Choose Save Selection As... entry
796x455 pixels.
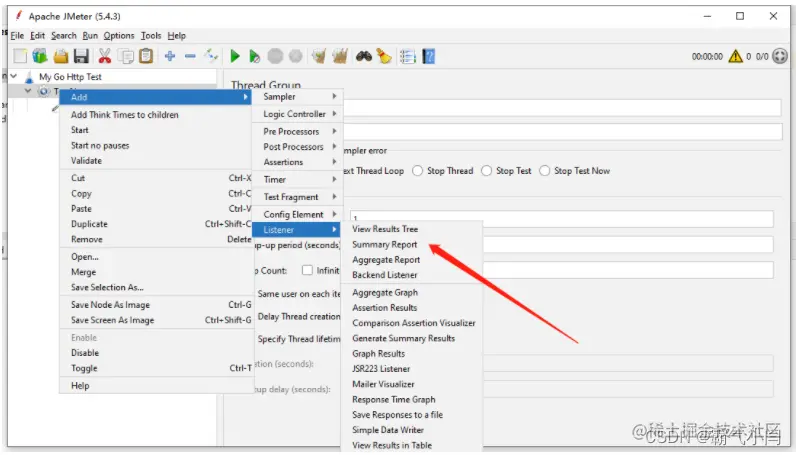107,287
